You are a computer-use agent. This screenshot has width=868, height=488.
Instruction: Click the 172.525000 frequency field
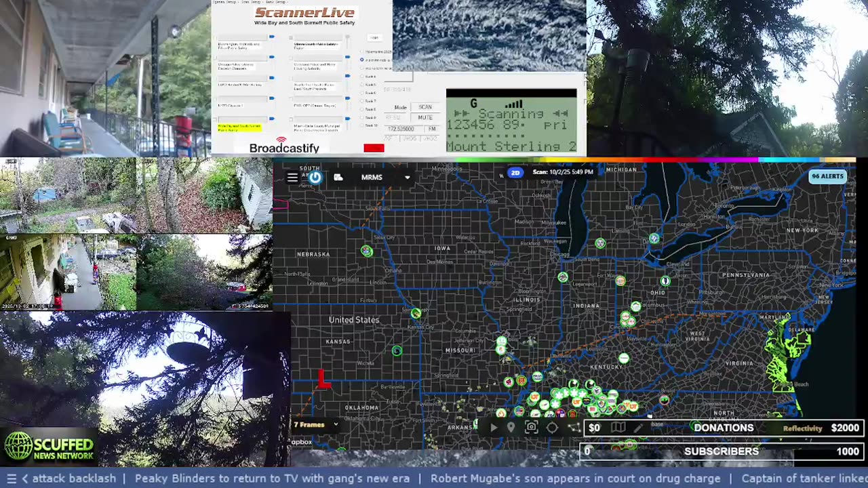403,129
